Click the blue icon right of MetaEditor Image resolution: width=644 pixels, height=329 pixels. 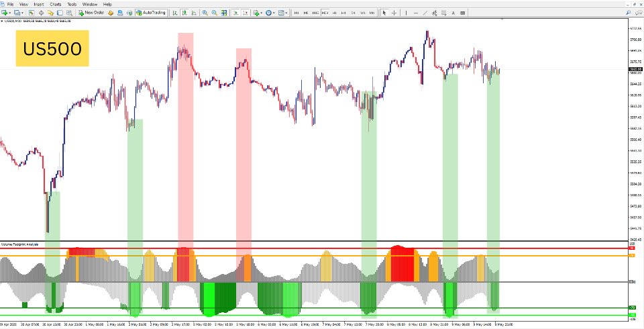click(120, 13)
